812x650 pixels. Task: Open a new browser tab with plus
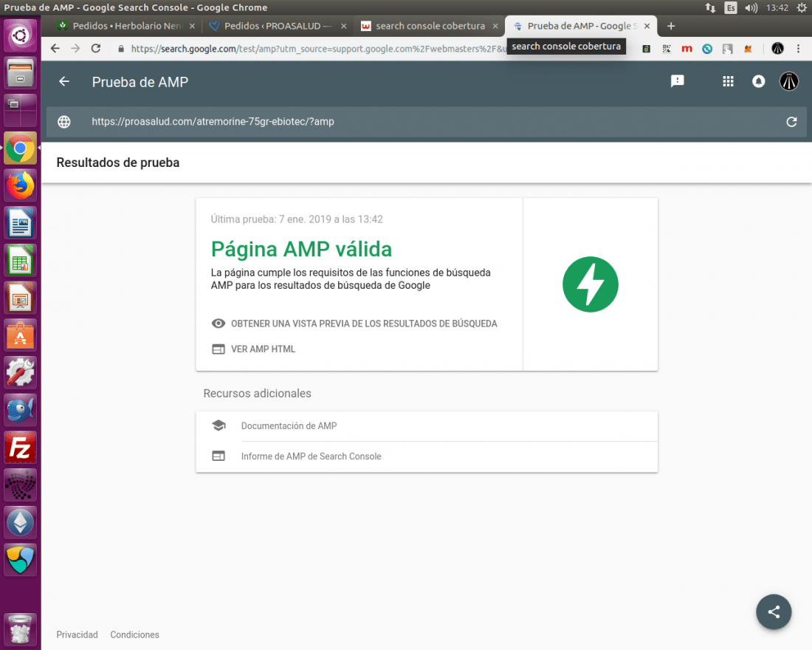coord(671,26)
